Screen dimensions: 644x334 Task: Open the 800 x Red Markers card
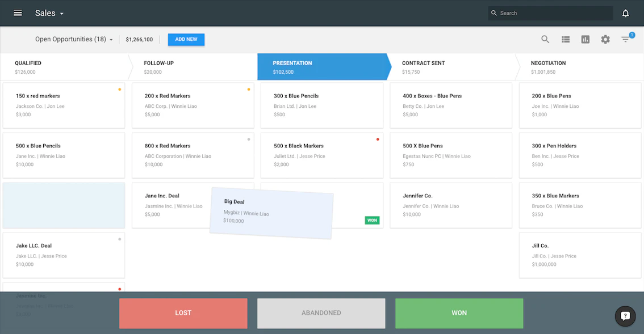tap(193, 155)
